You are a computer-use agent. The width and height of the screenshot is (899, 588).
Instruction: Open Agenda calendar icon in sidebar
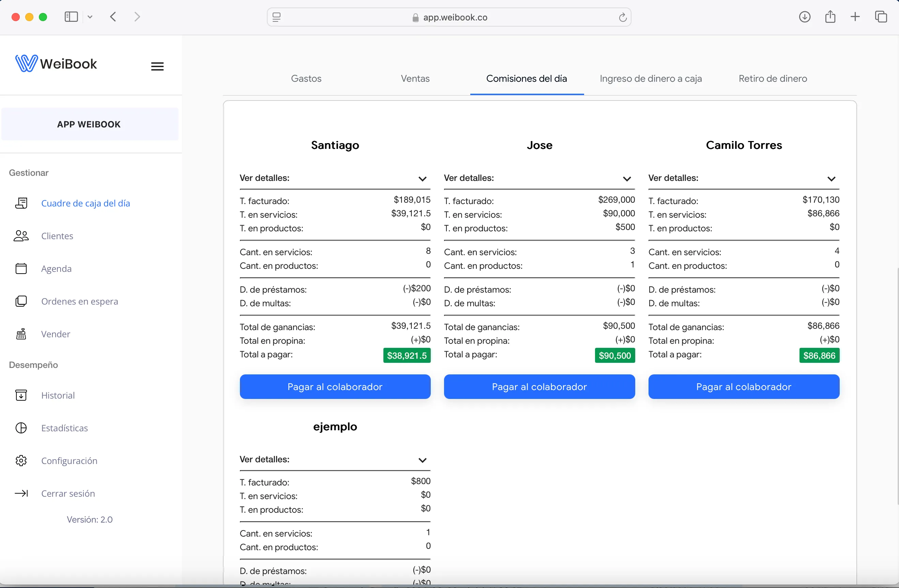tap(21, 268)
